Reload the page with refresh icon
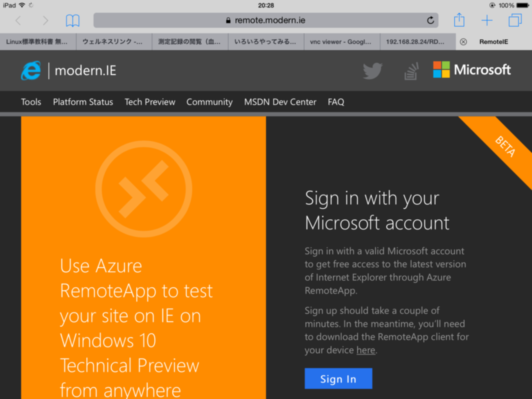Screen dimensions: 532x399 coord(431,20)
